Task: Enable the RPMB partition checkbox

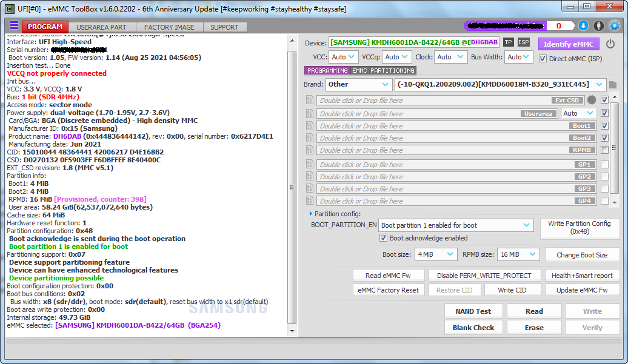Action: 605,150
